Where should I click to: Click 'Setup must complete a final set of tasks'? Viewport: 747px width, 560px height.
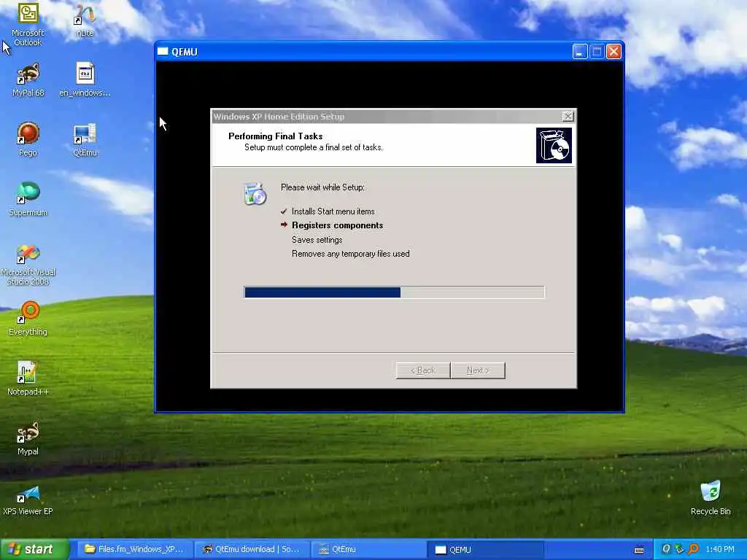314,147
